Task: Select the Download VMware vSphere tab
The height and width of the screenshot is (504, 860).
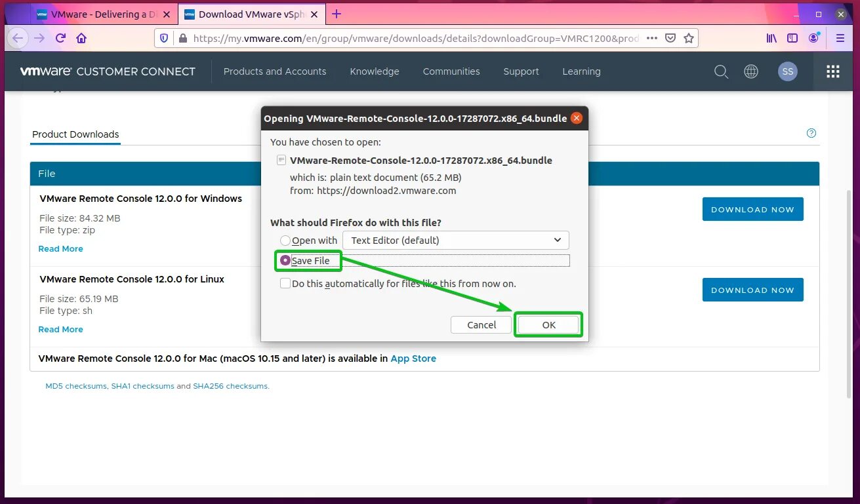Action: pyautogui.click(x=251, y=14)
